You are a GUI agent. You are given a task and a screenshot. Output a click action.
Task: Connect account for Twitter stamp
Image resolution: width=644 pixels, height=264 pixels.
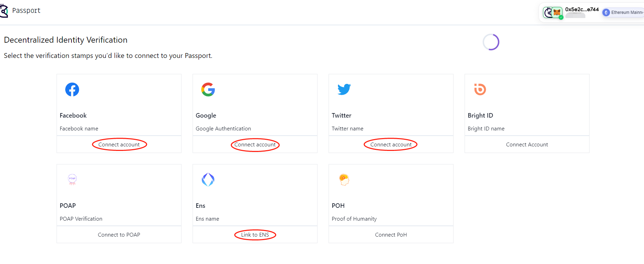[391, 145]
